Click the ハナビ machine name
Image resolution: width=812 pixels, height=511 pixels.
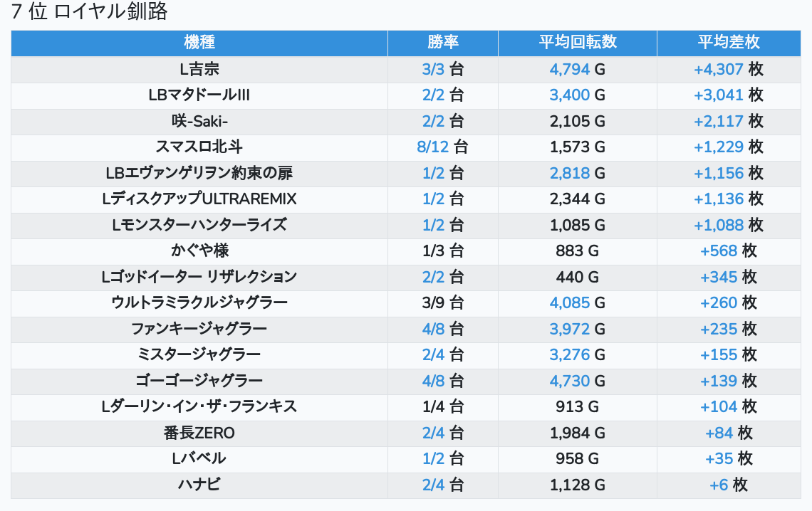coord(199,485)
